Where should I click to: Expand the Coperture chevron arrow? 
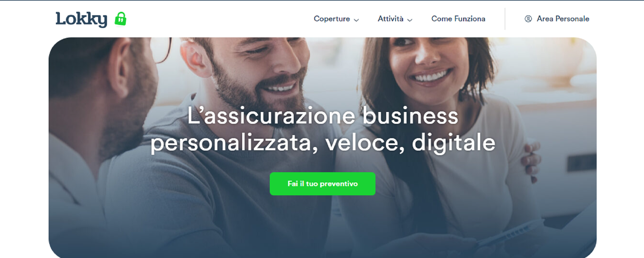coord(357,20)
